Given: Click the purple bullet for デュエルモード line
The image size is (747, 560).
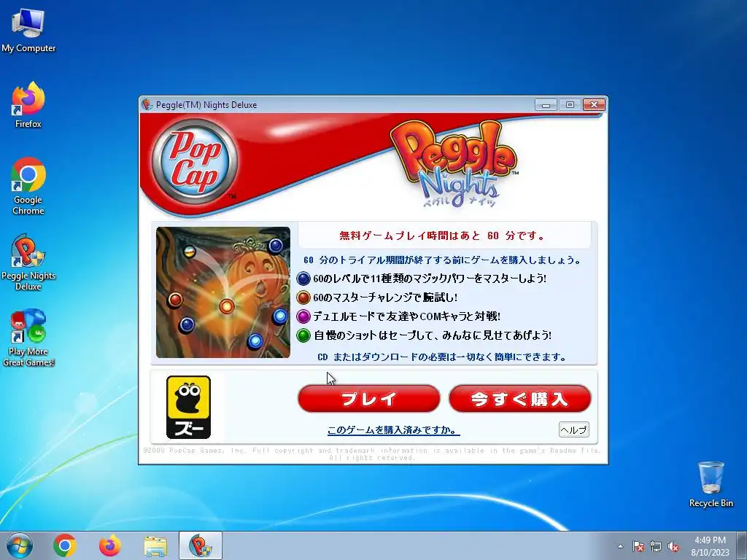Looking at the screenshot, I should click(x=303, y=316).
